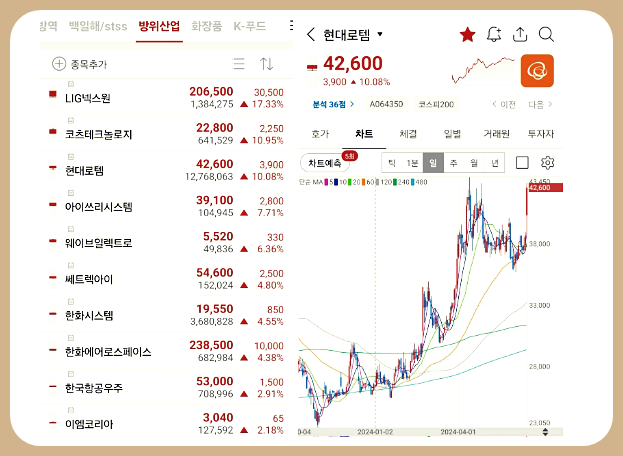This screenshot has width=623, height=456.
Task: Open 분석 36점 analysis link
Action: 333,104
